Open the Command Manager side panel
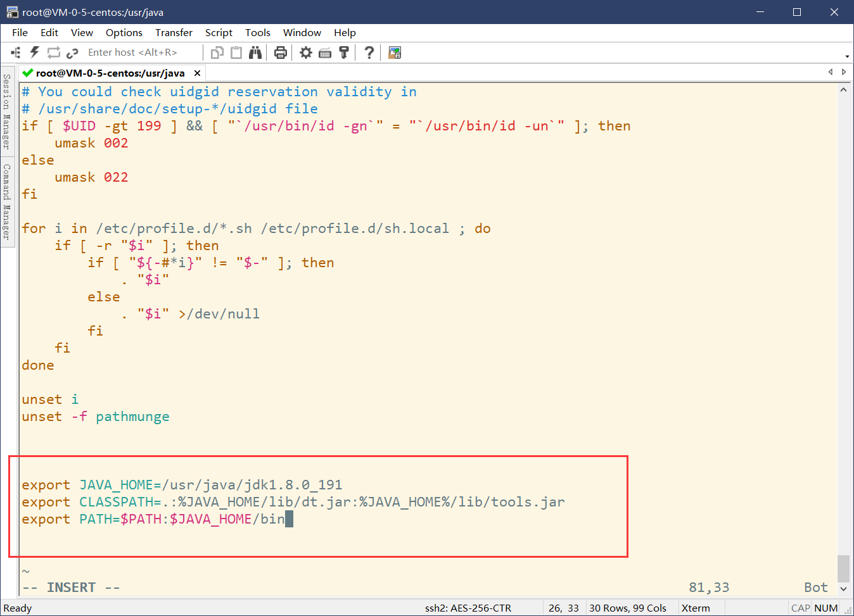The image size is (854, 616). (7, 201)
